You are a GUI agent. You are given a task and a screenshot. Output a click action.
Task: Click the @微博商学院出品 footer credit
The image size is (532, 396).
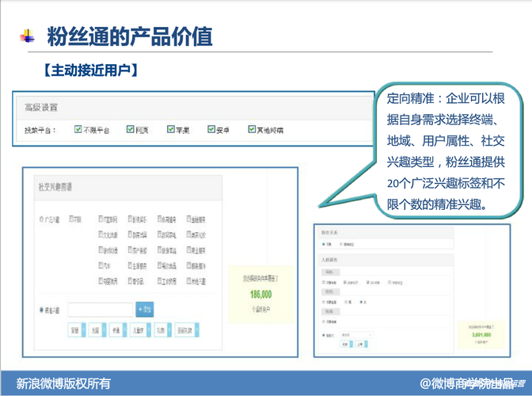pyautogui.click(x=467, y=383)
